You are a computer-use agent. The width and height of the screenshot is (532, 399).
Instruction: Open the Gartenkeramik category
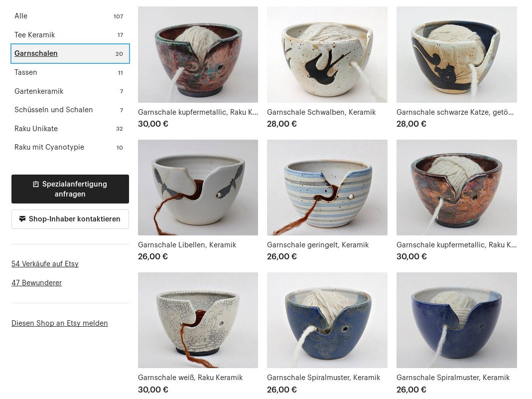[70, 91]
